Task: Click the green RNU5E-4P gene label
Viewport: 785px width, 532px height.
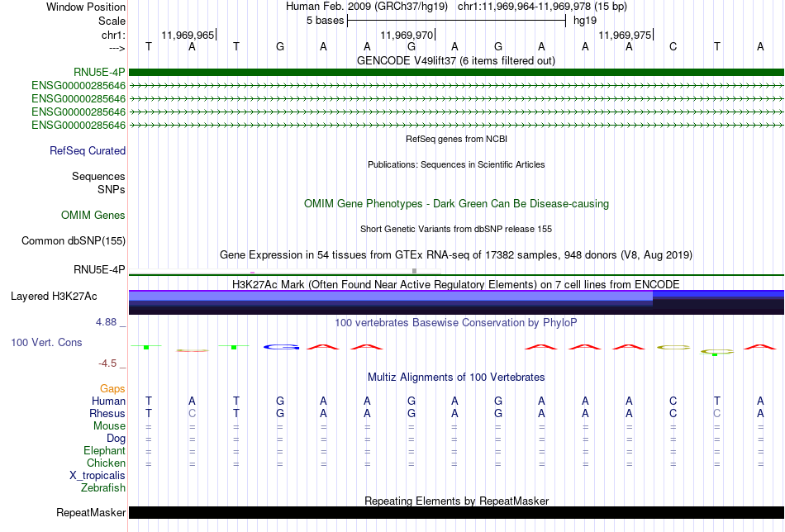Action: [99, 72]
